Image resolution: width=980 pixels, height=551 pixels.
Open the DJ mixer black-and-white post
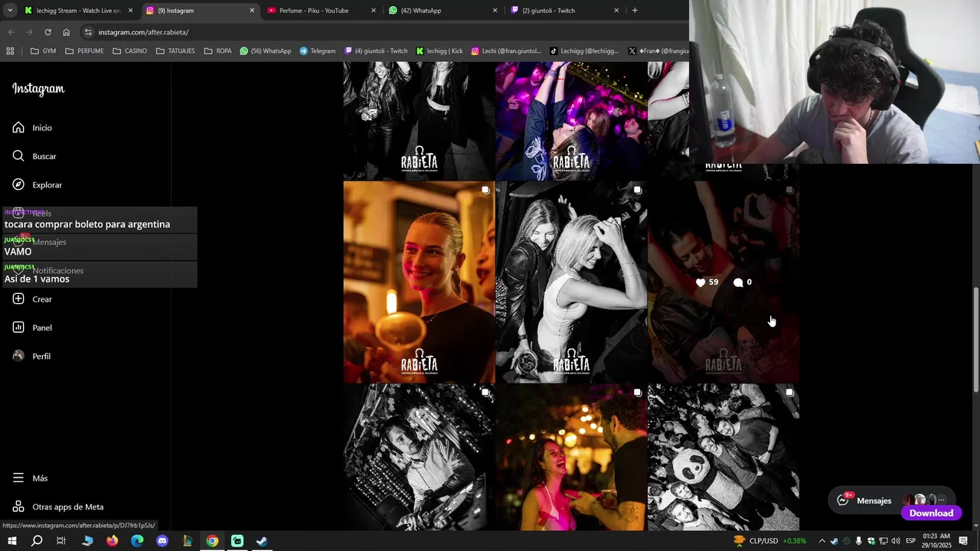coord(419,457)
